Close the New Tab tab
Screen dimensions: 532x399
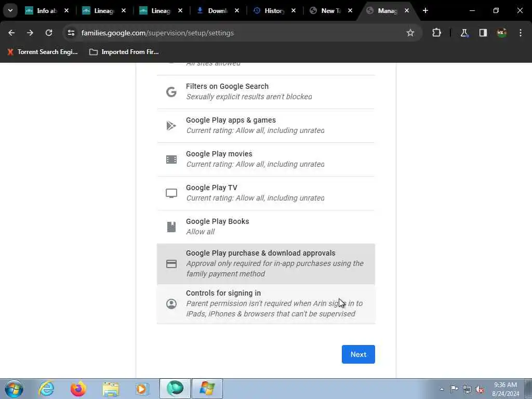[x=350, y=10]
